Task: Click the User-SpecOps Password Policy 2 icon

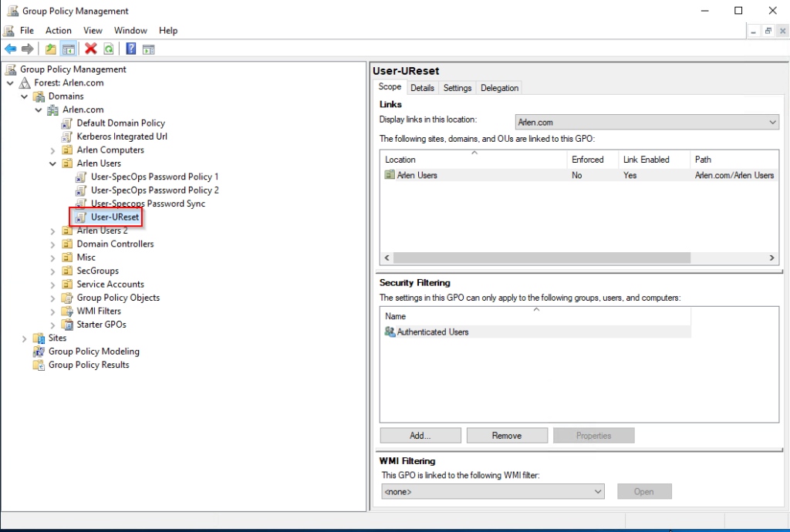Action: 81,190
